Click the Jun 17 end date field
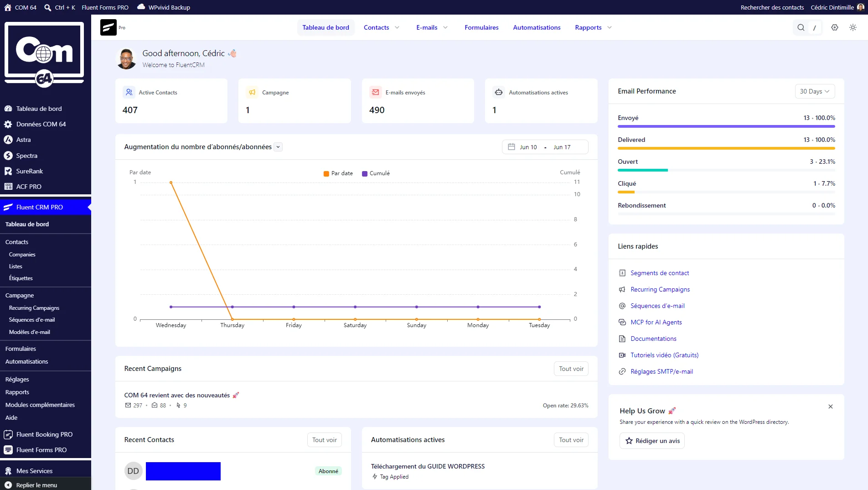Viewport: 868px width, 490px height. tap(562, 147)
